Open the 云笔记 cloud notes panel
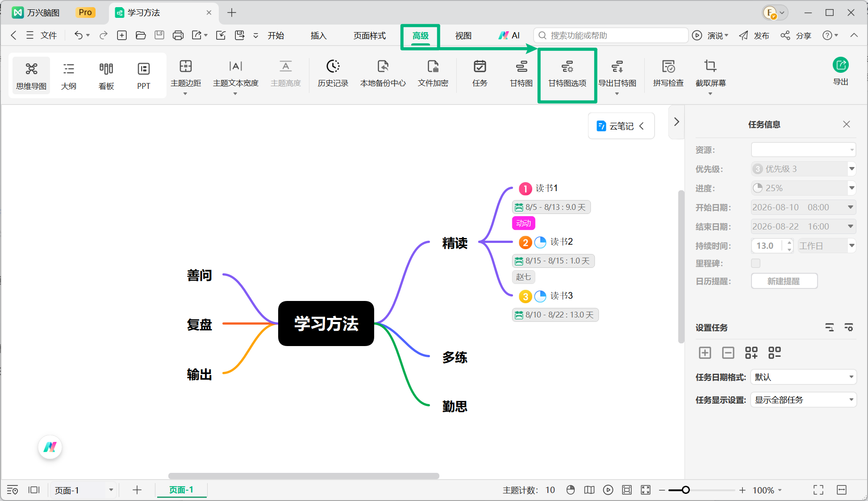The height and width of the screenshot is (501, 868). coord(621,126)
